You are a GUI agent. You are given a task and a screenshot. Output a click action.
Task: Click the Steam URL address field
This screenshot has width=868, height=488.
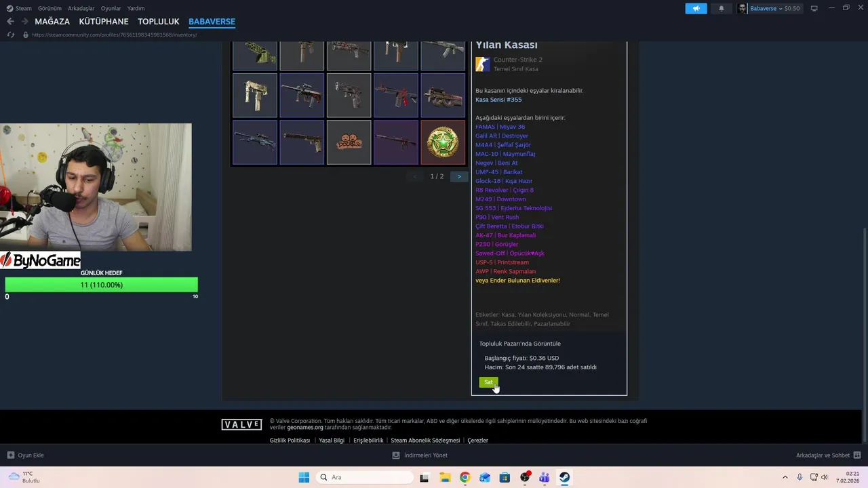(114, 35)
